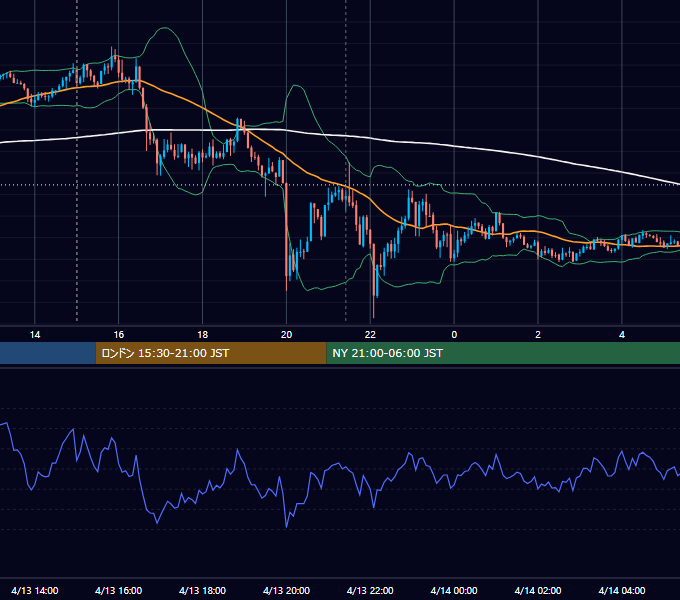Click the date label 4/13 16:00
This screenshot has height=600, width=680.
pos(118,590)
